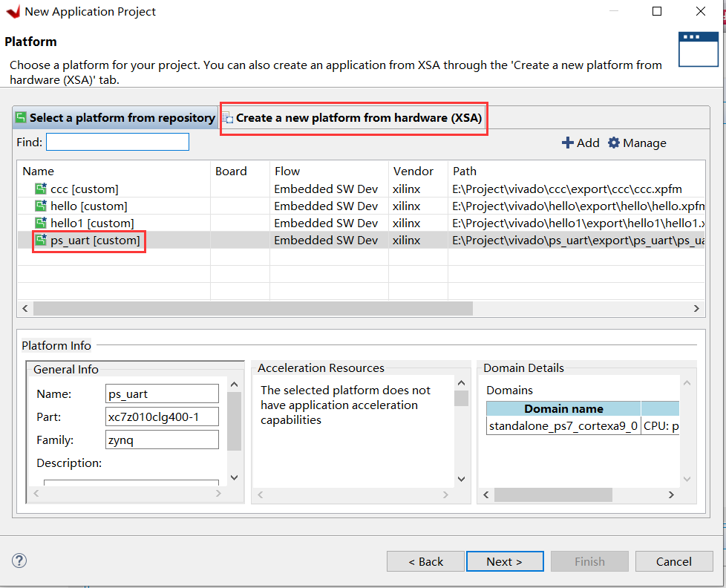Click the hello.xpfm path cell
Image resolution: width=726 pixels, height=588 pixels.
[x=578, y=206]
